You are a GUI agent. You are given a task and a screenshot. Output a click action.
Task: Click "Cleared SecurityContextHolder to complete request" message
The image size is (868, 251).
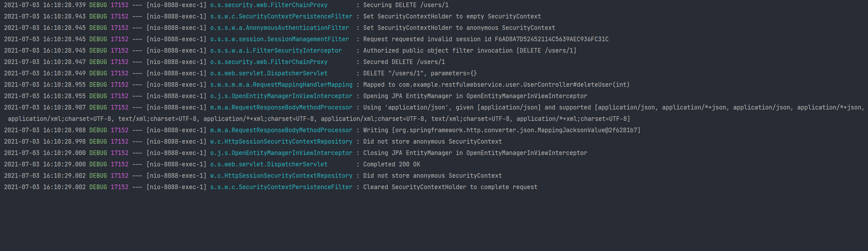[450, 187]
